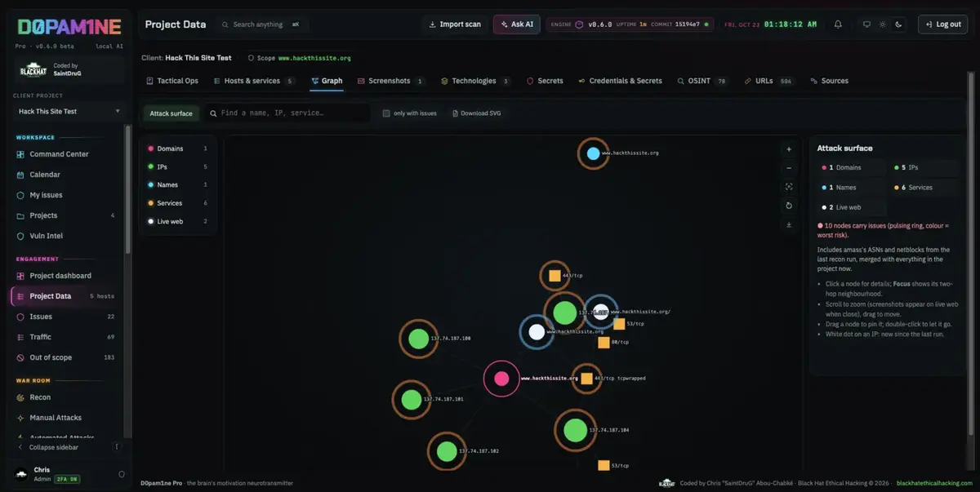Click the Import scan button

coord(455,24)
